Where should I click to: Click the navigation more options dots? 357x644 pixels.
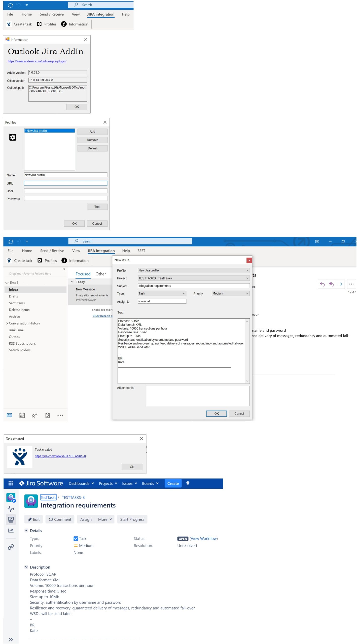point(60,415)
